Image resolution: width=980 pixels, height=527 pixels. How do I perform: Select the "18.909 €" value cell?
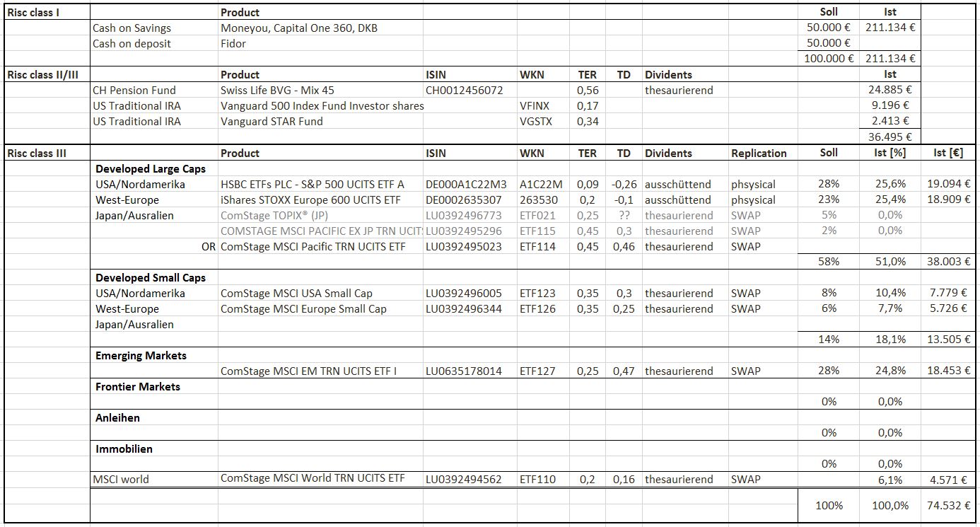(x=949, y=200)
